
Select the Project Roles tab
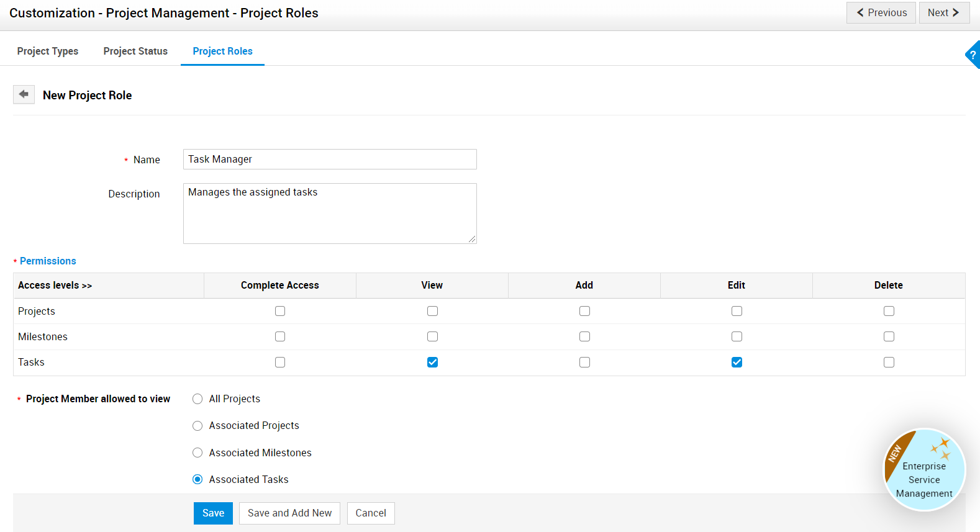[x=222, y=51]
